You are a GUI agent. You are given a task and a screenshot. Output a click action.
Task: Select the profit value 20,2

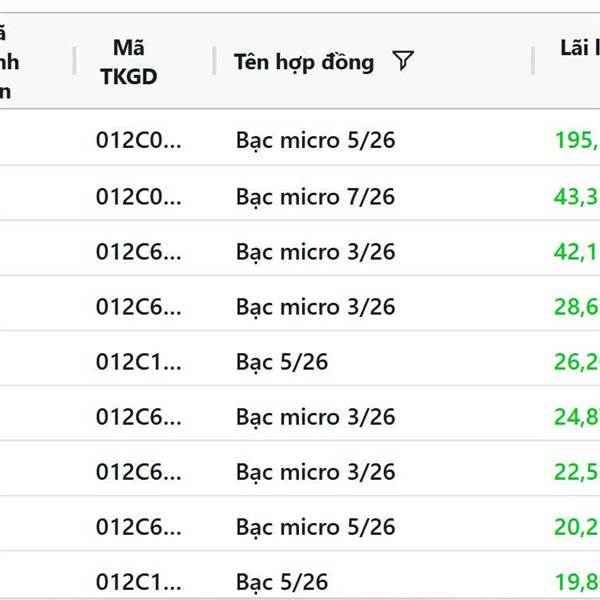pos(576,527)
